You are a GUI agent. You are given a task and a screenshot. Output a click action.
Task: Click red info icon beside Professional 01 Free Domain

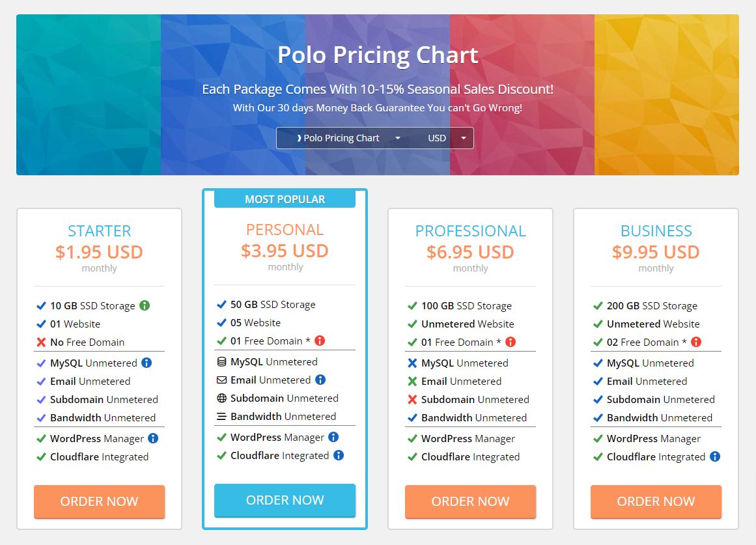click(511, 342)
